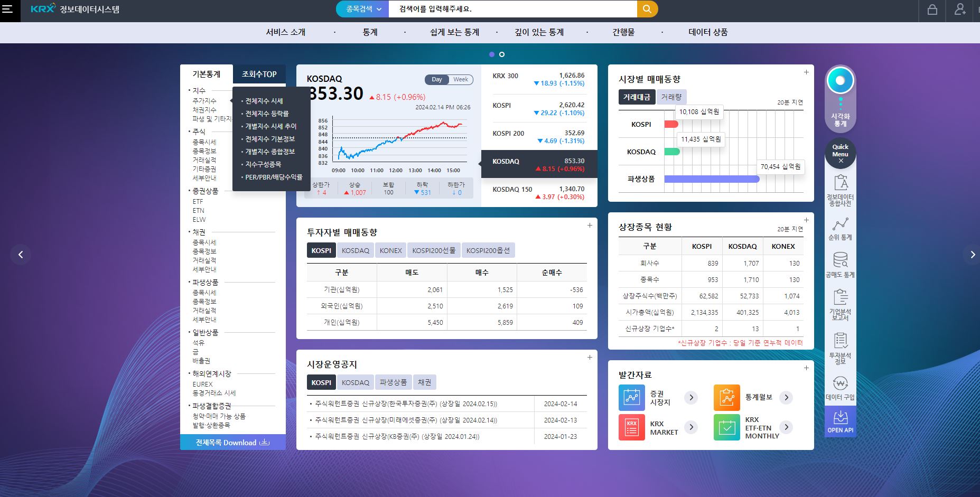
Task: Expand 투자자별 매매동향 plus icon
Action: click(590, 226)
